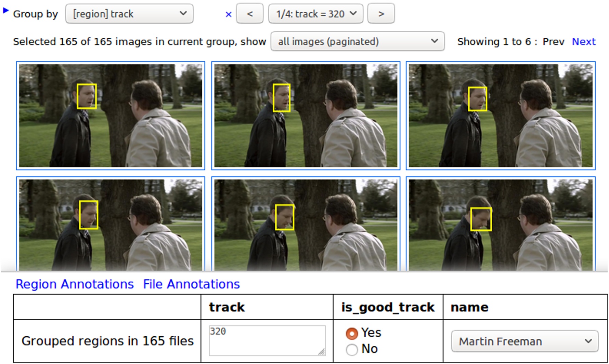Open the Group by "[region] track" dropdown
The width and height of the screenshot is (609, 364).
(x=129, y=14)
